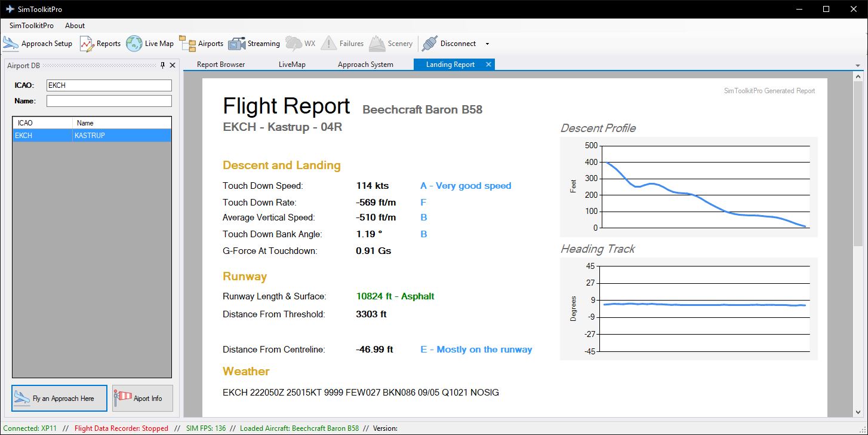The image size is (868, 435).
Task: Close the Airport DB panel
Action: click(173, 65)
